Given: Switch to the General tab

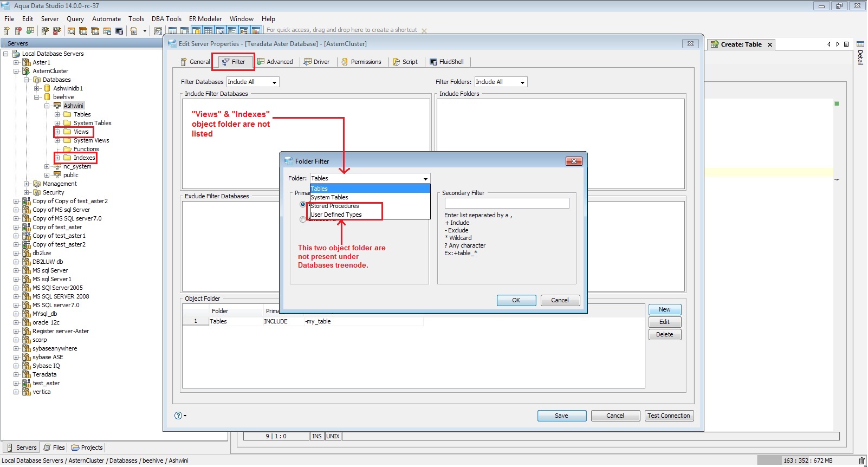Looking at the screenshot, I should click(x=195, y=62).
